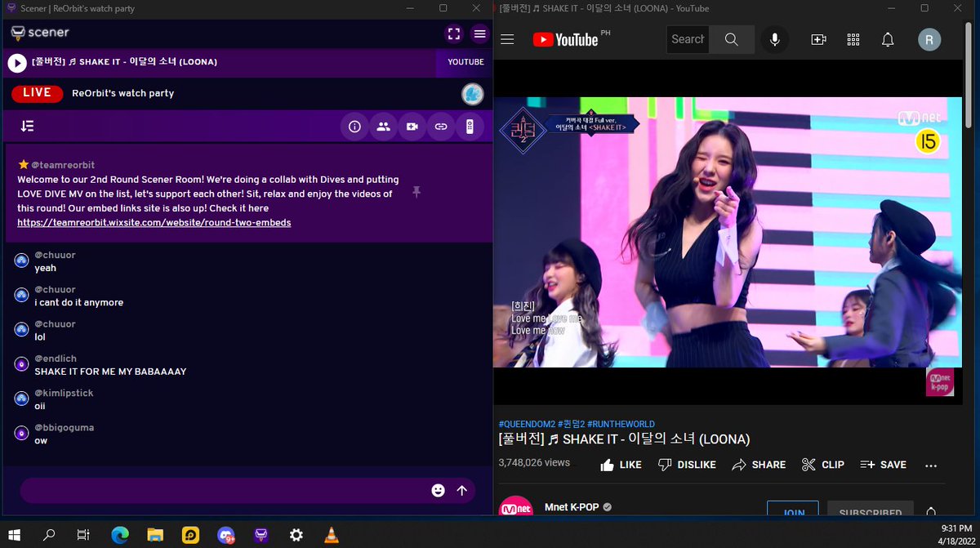This screenshot has height=548, width=980.
Task: Open YouTube notifications bell
Action: pyautogui.click(x=888, y=39)
